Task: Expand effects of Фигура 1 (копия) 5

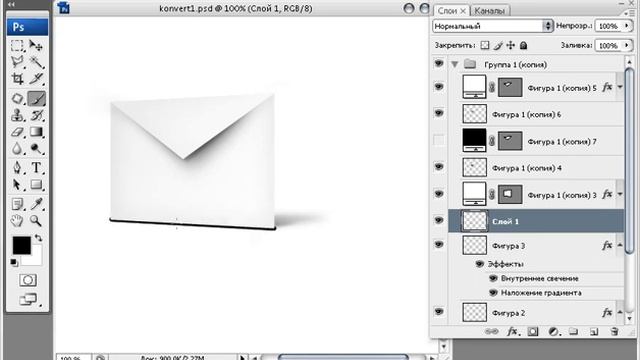Action: click(620, 87)
